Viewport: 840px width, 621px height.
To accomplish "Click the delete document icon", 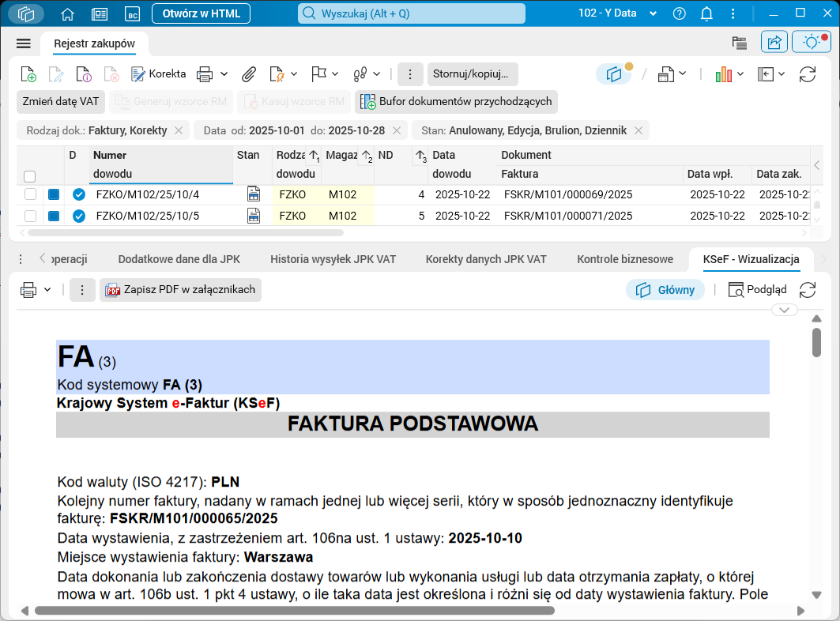I will point(111,73).
